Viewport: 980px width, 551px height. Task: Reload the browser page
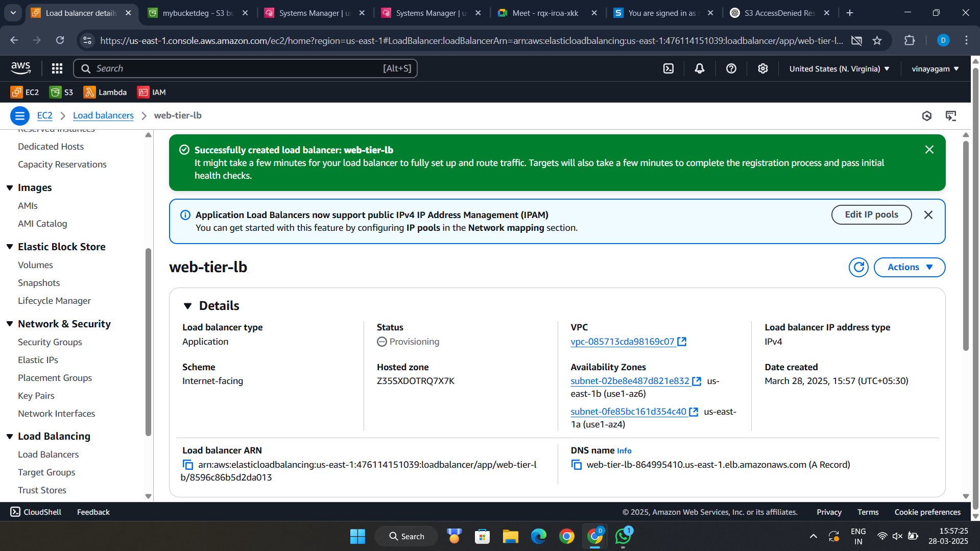[60, 40]
